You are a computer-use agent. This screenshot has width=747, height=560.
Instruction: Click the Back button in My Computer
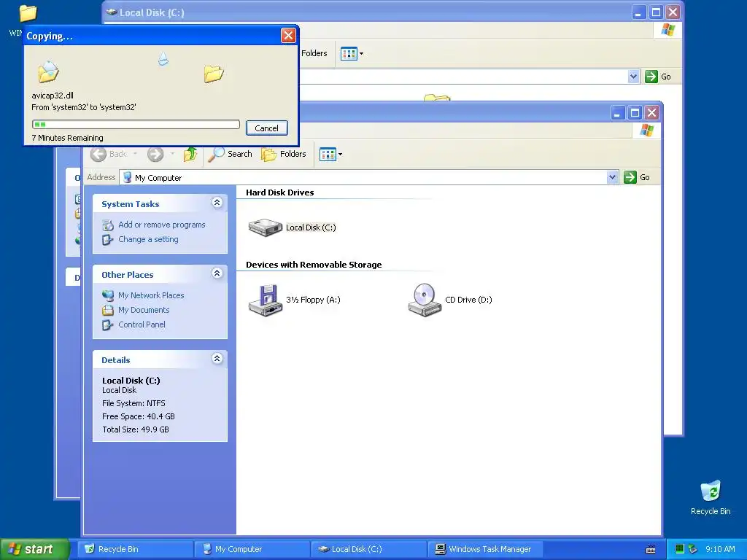(x=109, y=154)
